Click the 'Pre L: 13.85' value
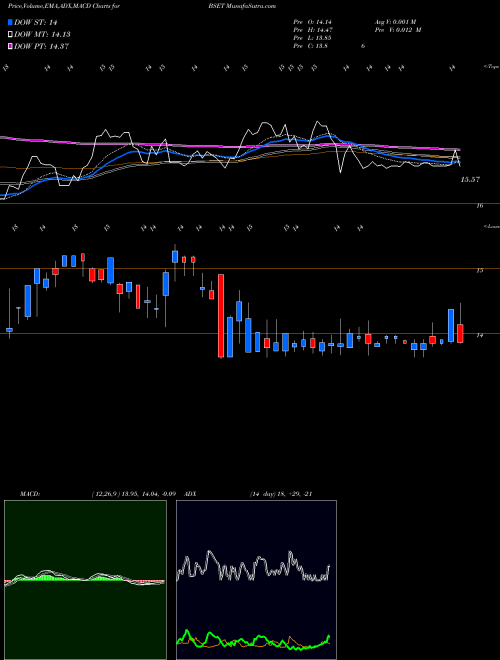Screen dimensions: 500x660 pyautogui.click(x=312, y=38)
